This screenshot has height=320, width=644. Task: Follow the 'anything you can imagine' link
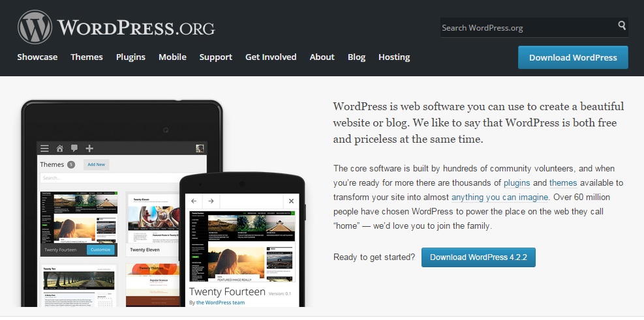[x=500, y=197]
